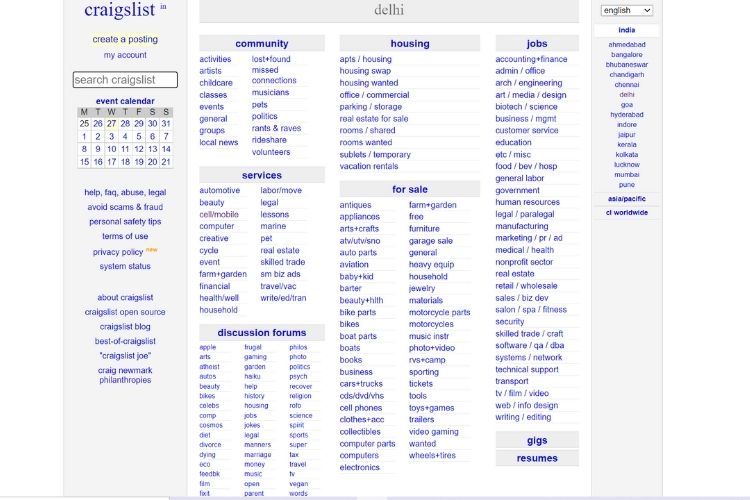Switch city to kolkata
Viewport: 750px width, 500px height.
pos(627,155)
